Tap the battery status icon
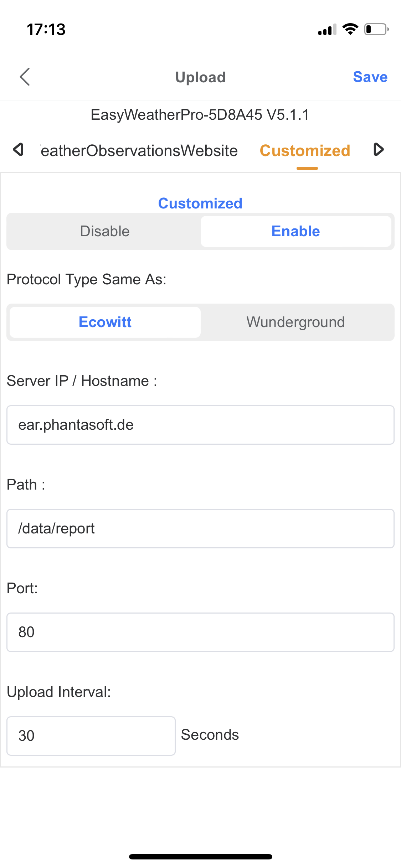The image size is (401, 868). point(376,29)
